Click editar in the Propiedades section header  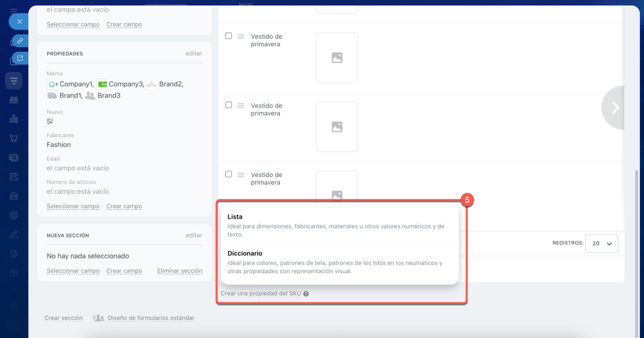pos(194,53)
